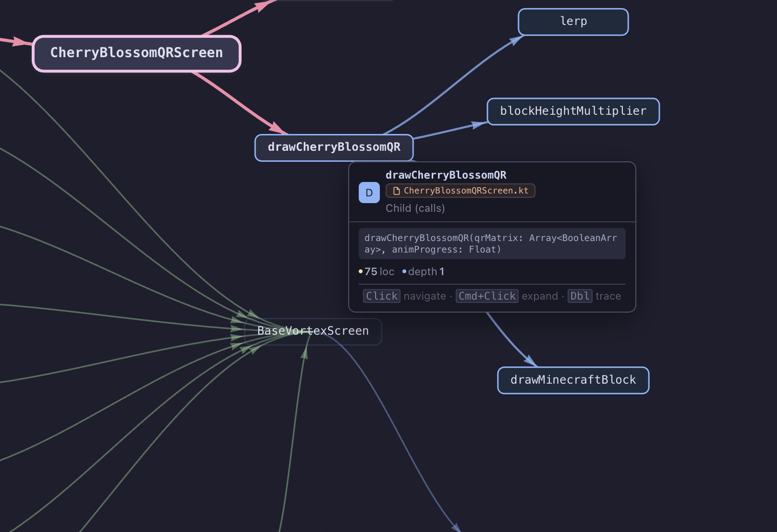
Task: Click the blue dot beside depth
Action: coord(404,272)
